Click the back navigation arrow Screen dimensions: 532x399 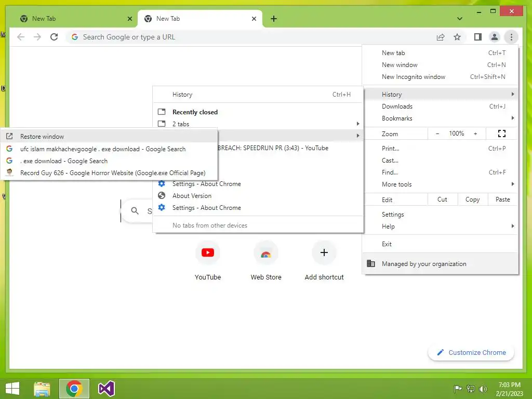tap(21, 37)
